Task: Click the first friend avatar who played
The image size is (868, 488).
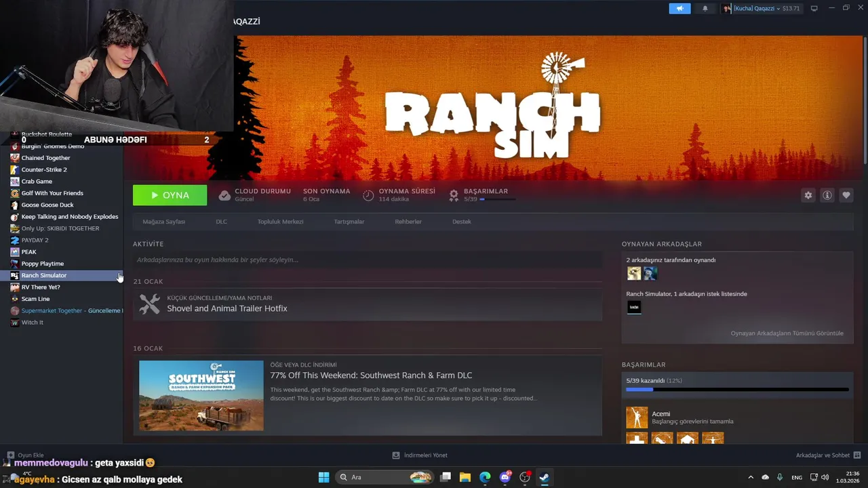Action: [x=634, y=273]
